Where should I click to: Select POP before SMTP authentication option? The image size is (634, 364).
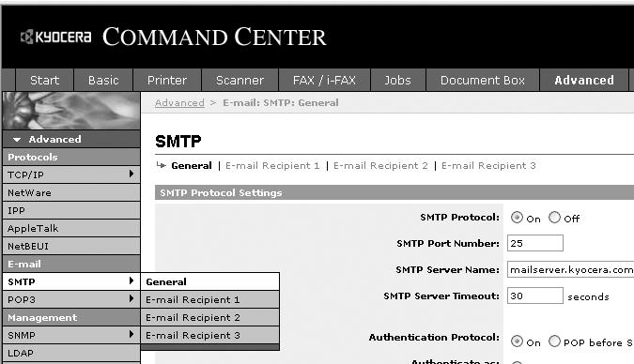click(x=554, y=341)
